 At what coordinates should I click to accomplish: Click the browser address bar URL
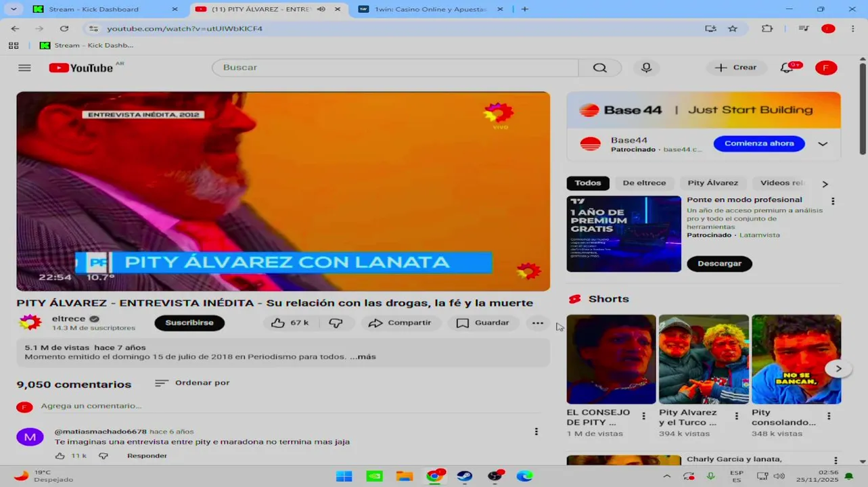(185, 28)
